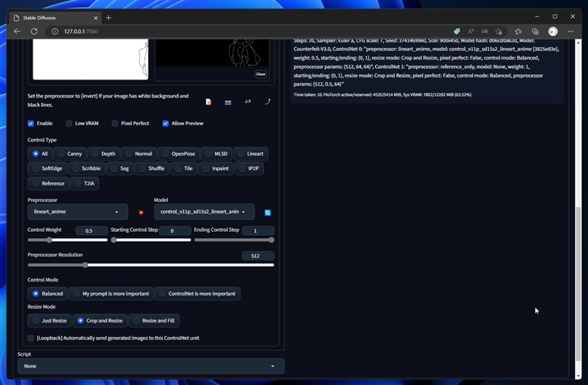Viewport: 588px width, 385px height.
Task: Open read aloud icon in address bar
Action: click(x=470, y=32)
